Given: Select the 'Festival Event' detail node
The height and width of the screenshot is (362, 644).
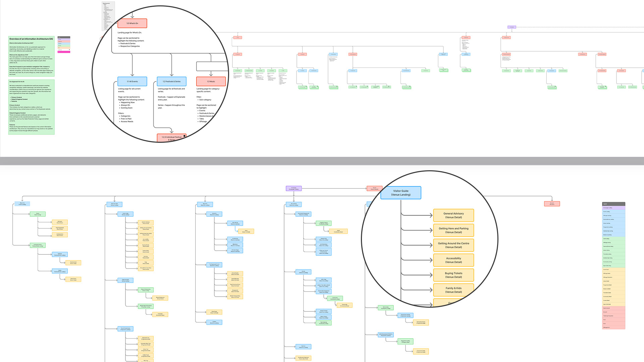Looking at the screenshot, I should [73, 263].
